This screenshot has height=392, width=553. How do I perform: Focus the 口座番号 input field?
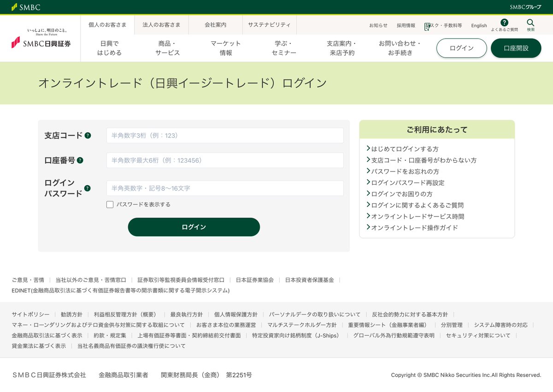click(225, 160)
